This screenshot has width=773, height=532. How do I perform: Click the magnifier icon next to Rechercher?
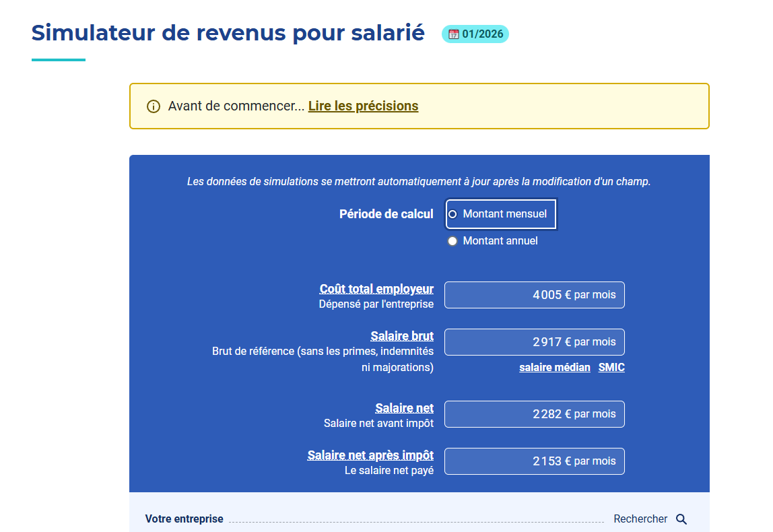[681, 519]
